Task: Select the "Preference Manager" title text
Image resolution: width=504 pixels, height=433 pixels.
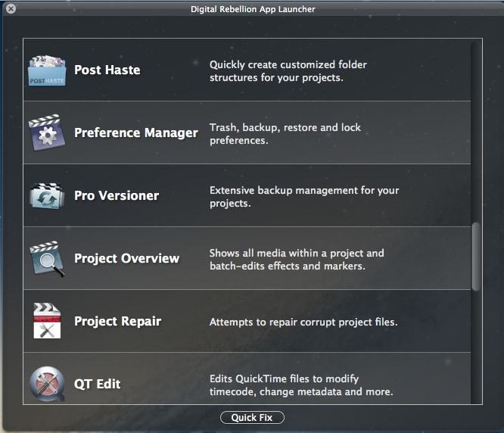Action: pos(136,133)
